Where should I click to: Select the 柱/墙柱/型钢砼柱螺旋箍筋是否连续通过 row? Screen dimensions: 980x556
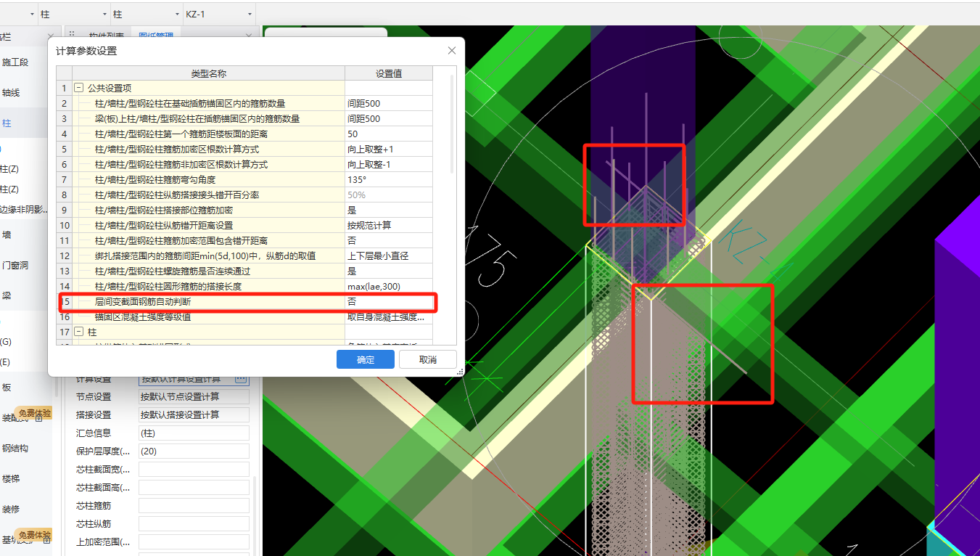coord(208,271)
